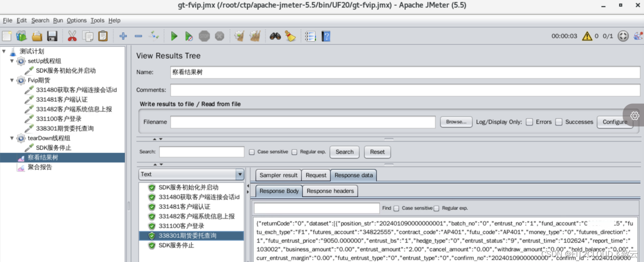Click the Find button for response
The width and height of the screenshot is (644, 262).
[x=386, y=208]
